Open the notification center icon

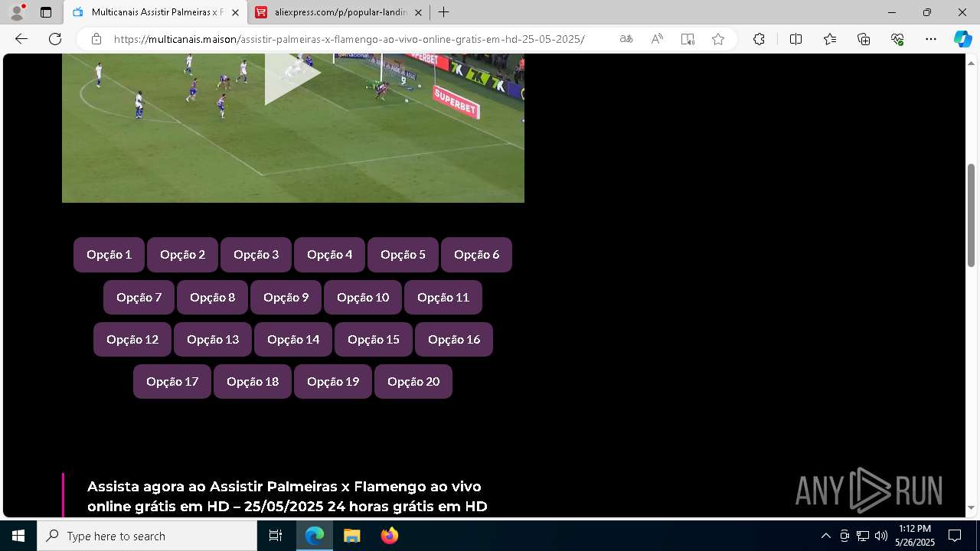coord(955,536)
